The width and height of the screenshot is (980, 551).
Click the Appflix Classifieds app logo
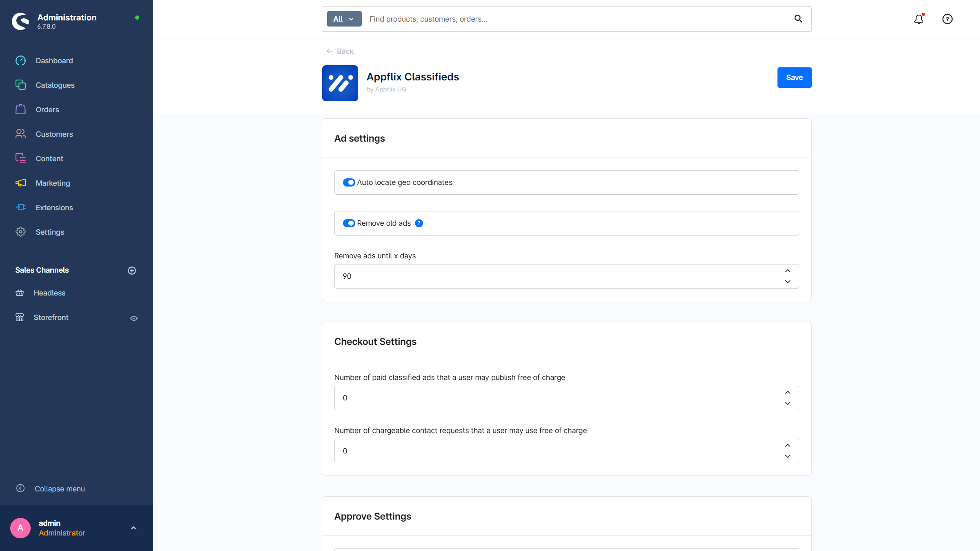[x=340, y=83]
